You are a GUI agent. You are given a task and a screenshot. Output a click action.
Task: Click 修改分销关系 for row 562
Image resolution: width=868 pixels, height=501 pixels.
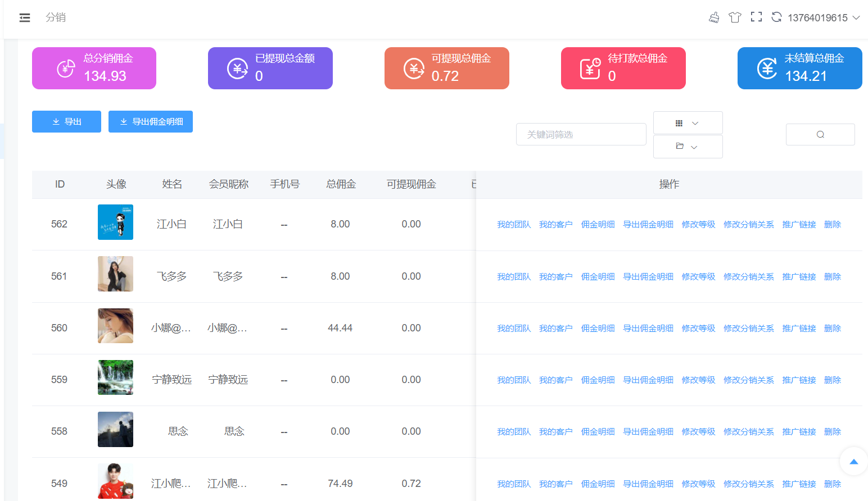[749, 225]
